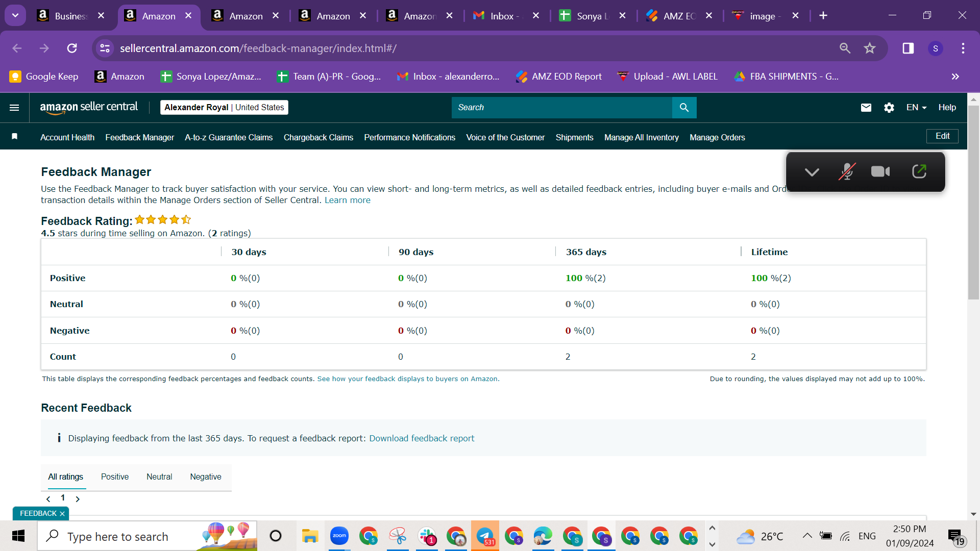
Task: Click the amazon seller central logo
Action: (89, 108)
